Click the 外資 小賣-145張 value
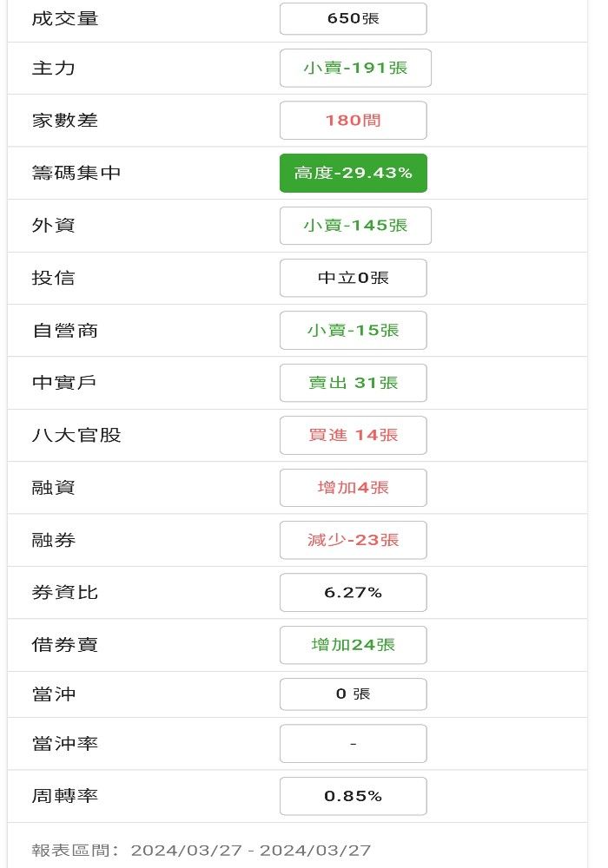The width and height of the screenshot is (608, 868). [354, 225]
